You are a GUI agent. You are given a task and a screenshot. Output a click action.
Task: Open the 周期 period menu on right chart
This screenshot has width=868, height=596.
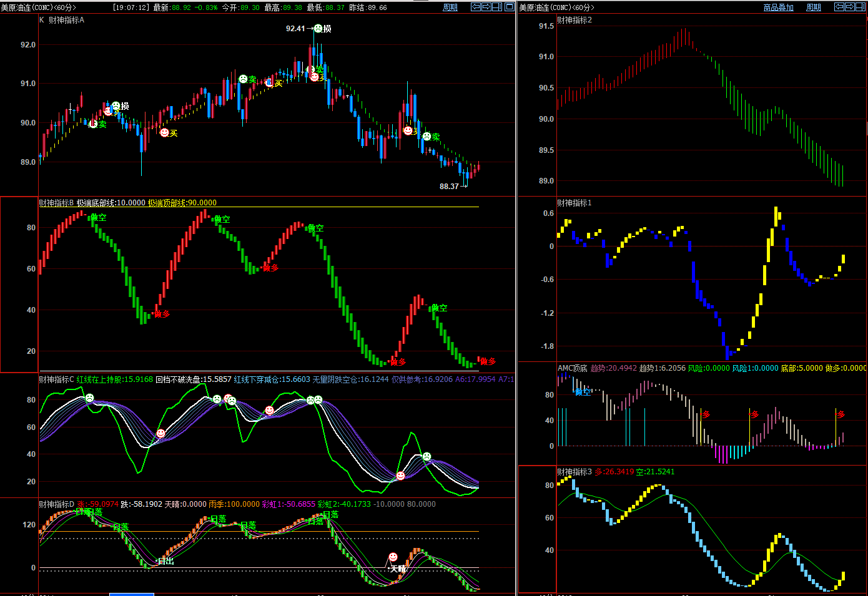[814, 7]
